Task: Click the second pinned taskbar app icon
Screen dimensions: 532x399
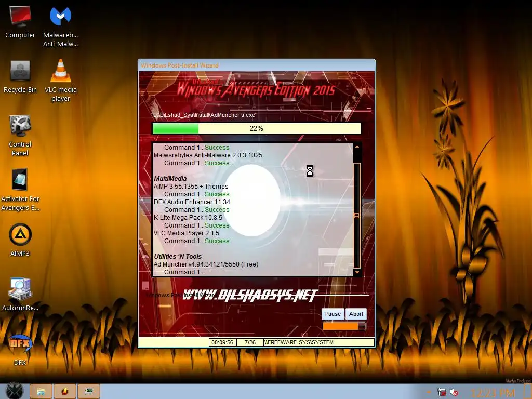Action: (x=65, y=392)
